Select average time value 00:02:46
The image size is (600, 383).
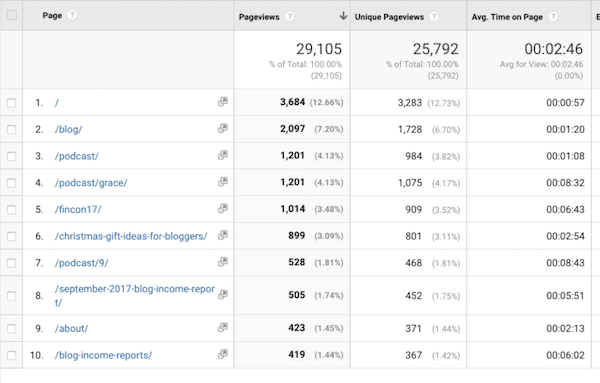tap(554, 49)
